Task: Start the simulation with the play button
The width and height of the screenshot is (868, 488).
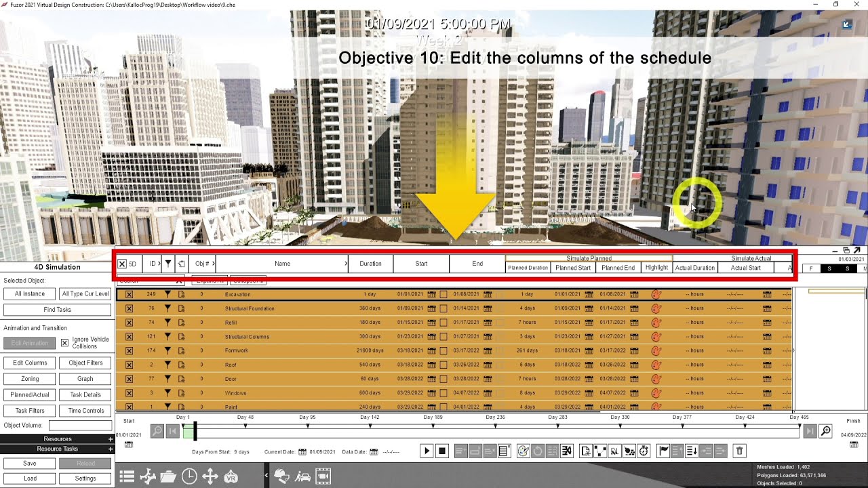Action: (x=427, y=451)
